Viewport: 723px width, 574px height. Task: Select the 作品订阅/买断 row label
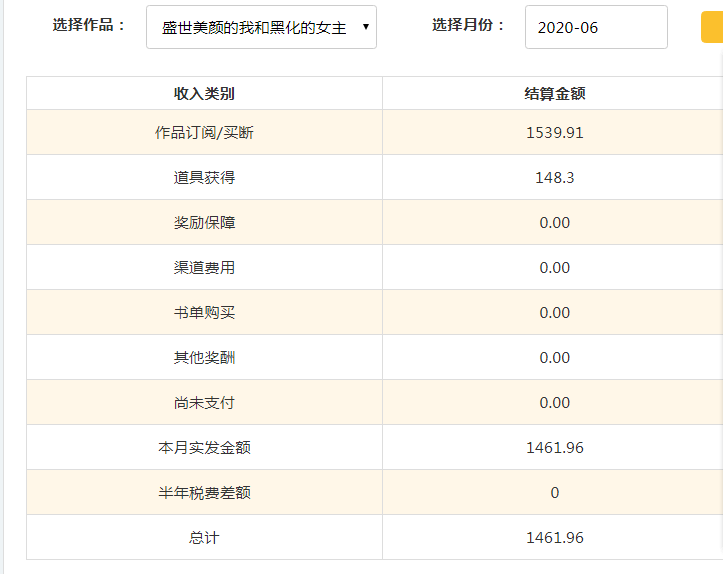pos(204,133)
